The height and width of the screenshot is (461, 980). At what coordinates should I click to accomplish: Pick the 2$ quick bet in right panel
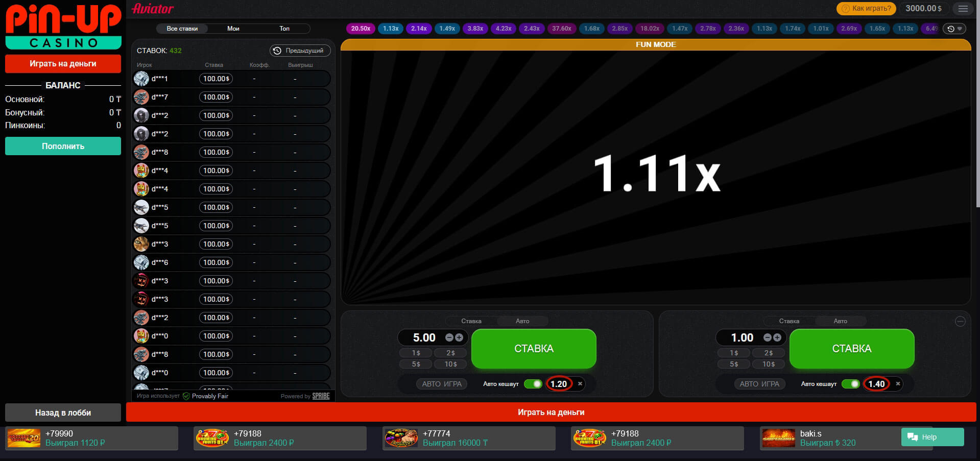pos(769,353)
